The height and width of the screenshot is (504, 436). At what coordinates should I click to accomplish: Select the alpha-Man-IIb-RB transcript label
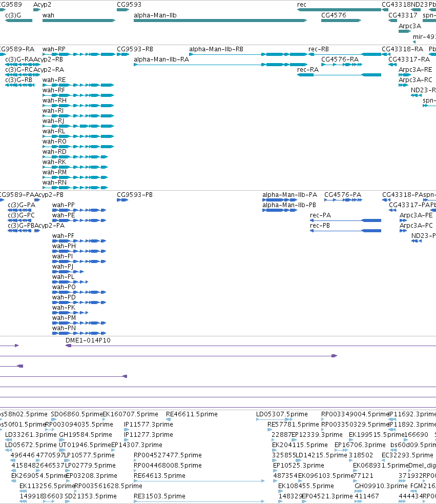[216, 49]
